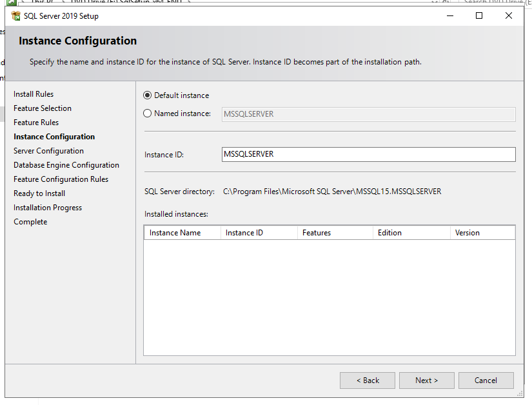Screen dimensions: 532x405
Task: Click the SQL Server directory path text
Action: (x=332, y=192)
